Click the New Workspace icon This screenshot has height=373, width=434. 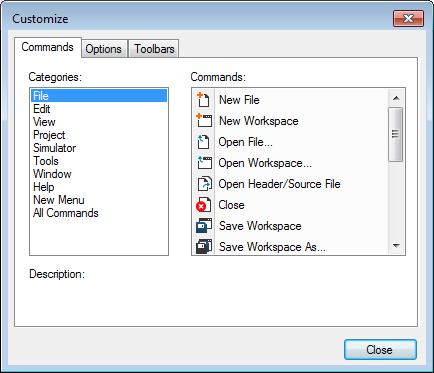point(204,121)
